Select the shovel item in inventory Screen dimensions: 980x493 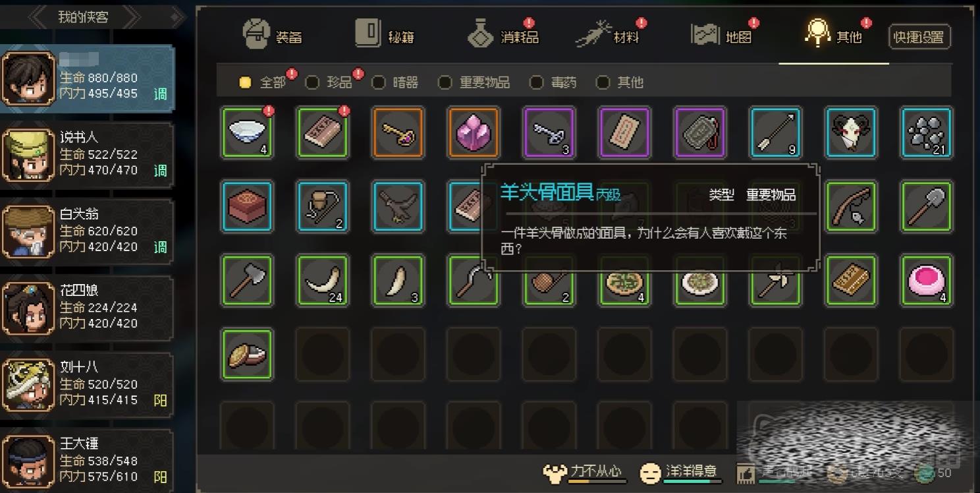pyautogui.click(x=927, y=207)
